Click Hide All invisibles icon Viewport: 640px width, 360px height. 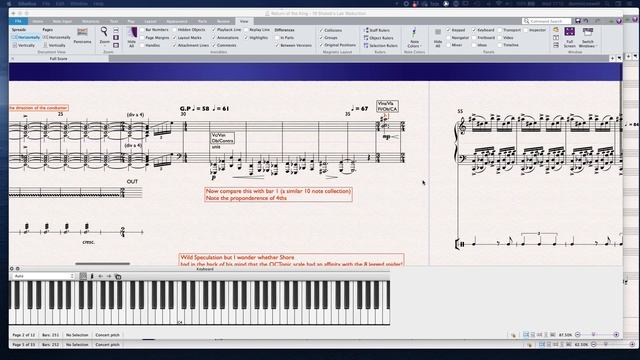coord(131,33)
